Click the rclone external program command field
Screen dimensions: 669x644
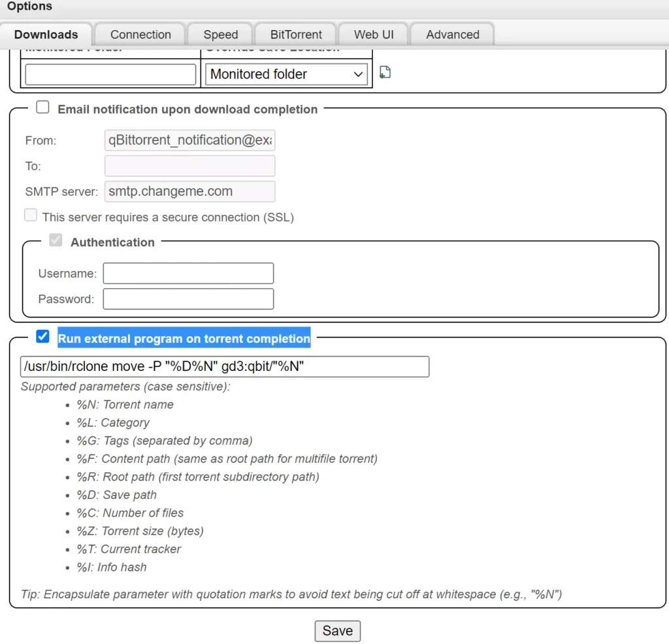click(224, 366)
